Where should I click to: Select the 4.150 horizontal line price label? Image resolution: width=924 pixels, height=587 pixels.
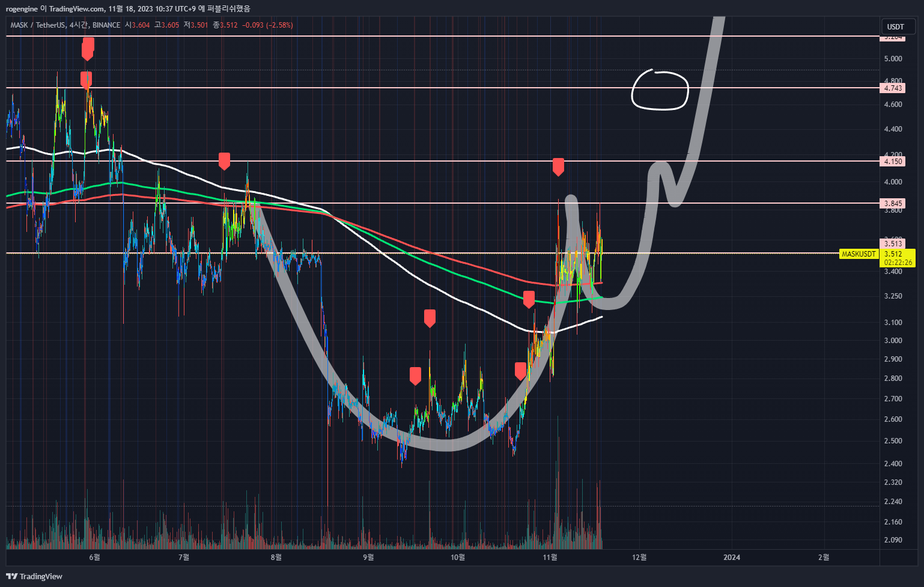point(893,161)
